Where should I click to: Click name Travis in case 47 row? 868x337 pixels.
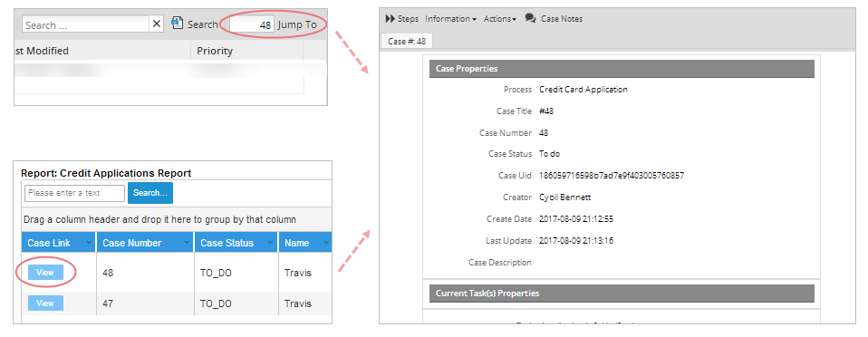[x=298, y=303]
